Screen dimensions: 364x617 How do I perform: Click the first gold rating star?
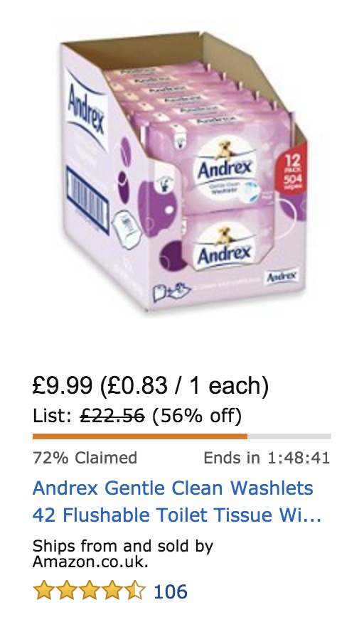tap(43, 590)
